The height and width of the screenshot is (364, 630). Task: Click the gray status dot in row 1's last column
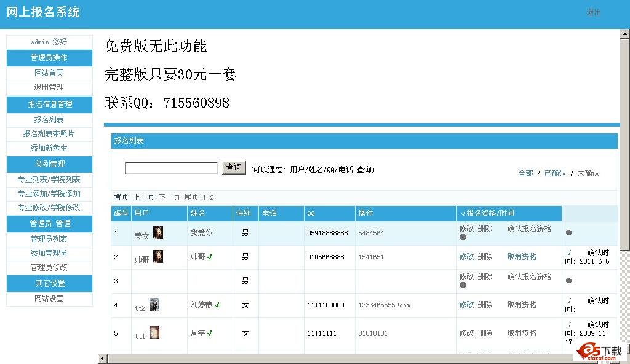[568, 232]
